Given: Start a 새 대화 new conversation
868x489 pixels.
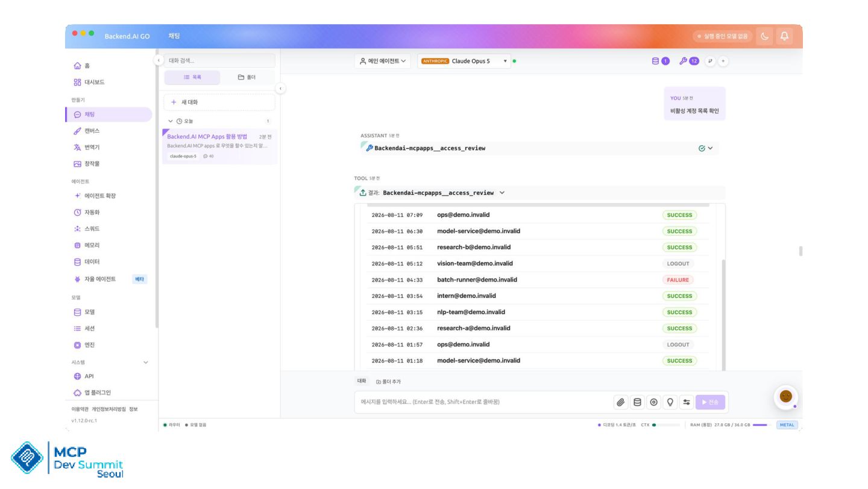Looking at the screenshot, I should (219, 102).
